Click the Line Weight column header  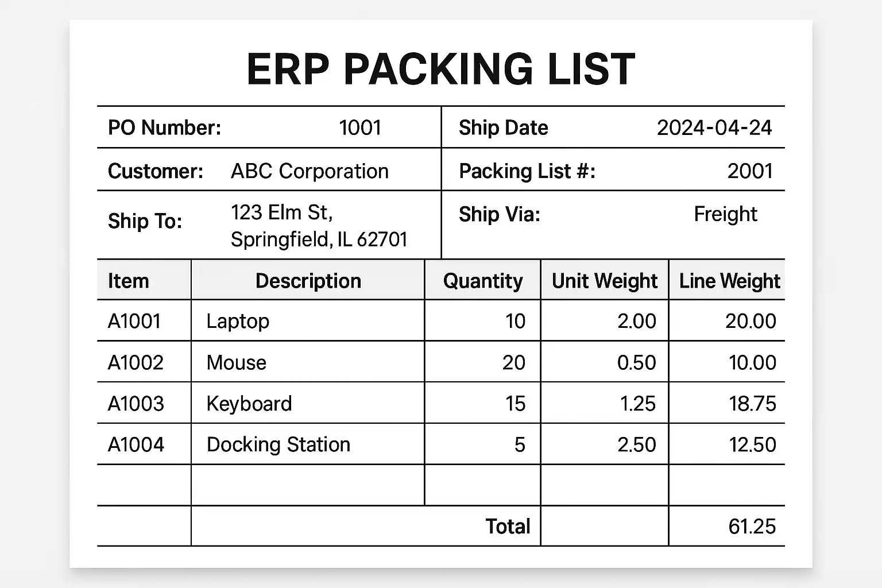click(729, 281)
